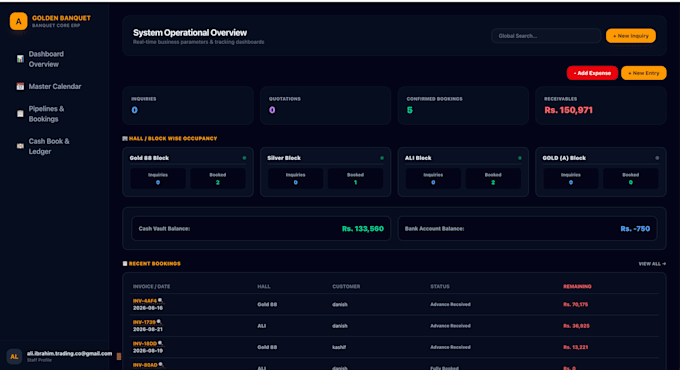Select the Silver Block title
This screenshot has height=370, width=680.
284,158
